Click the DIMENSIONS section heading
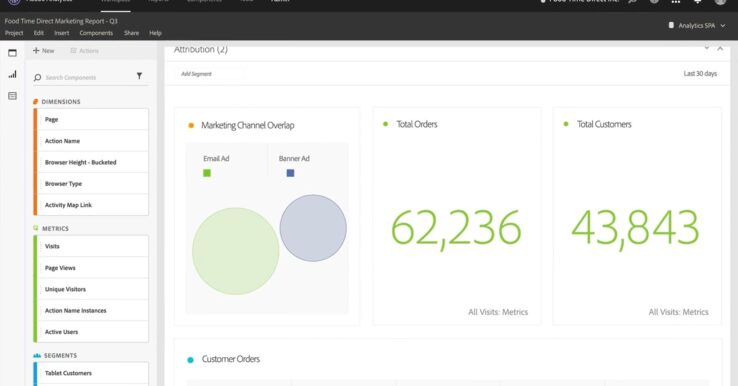 [x=61, y=102]
